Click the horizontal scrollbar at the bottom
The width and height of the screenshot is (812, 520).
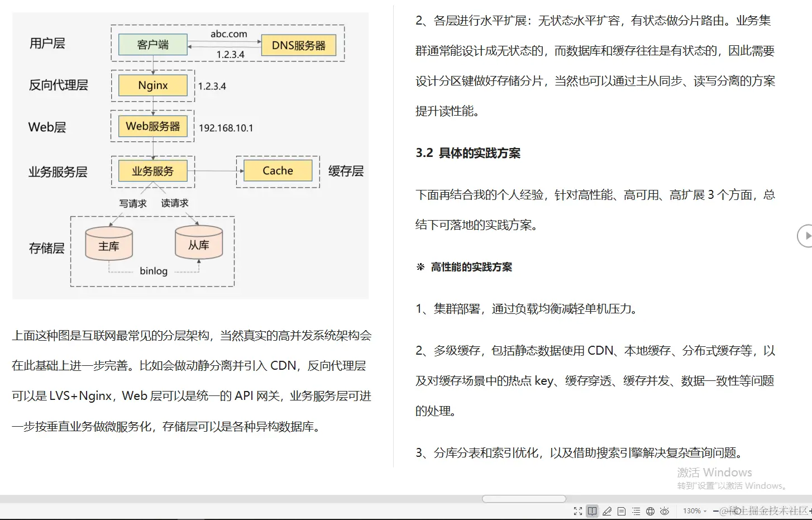pyautogui.click(x=525, y=499)
